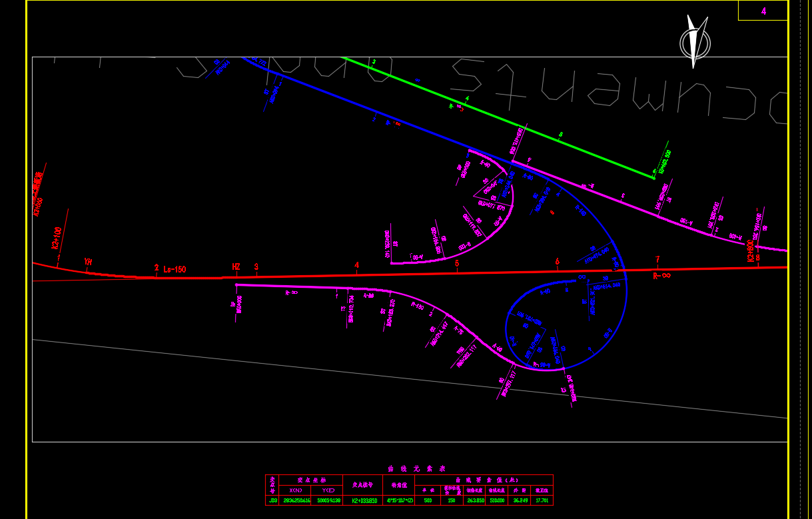Screen dimensions: 812x519
Task: Select the JD3 cell in curve table
Action: click(272, 500)
